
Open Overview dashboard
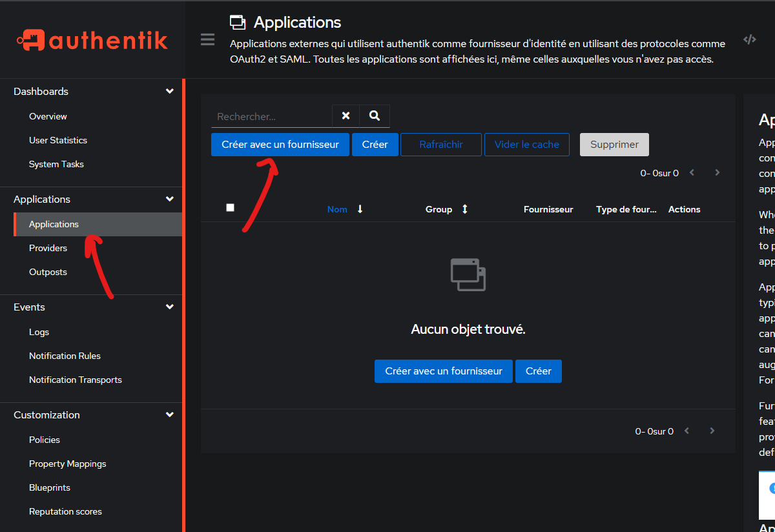point(48,116)
